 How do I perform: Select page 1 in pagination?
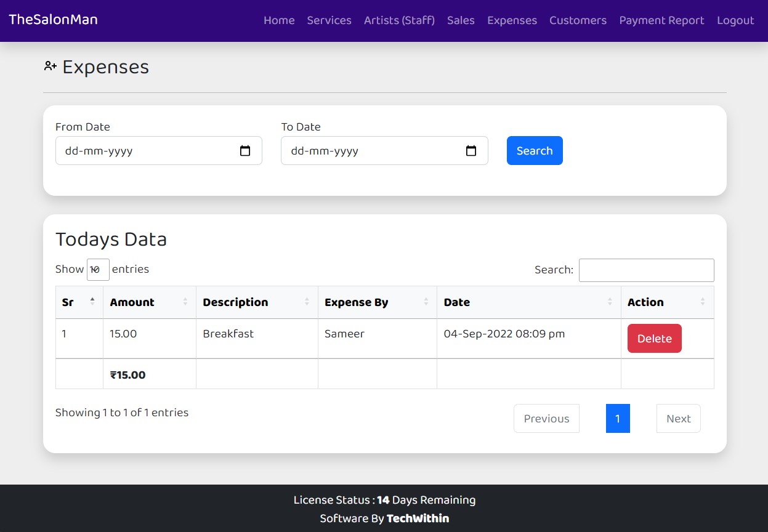618,419
